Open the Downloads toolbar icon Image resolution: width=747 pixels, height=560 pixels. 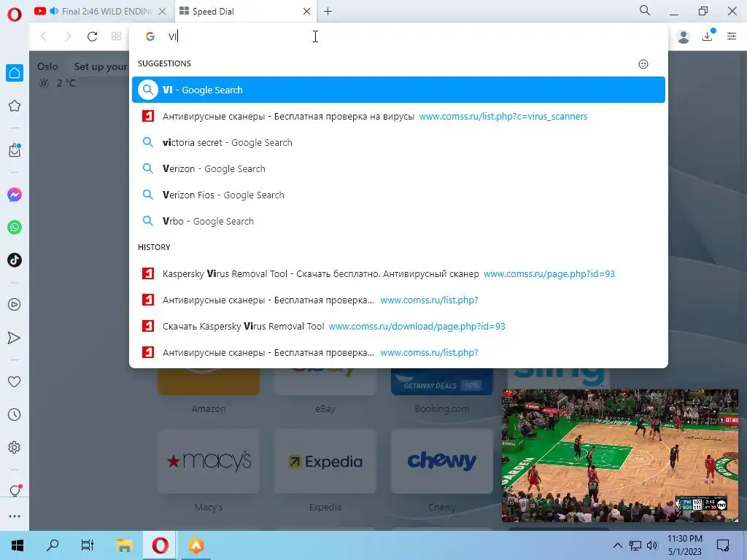pos(708,36)
